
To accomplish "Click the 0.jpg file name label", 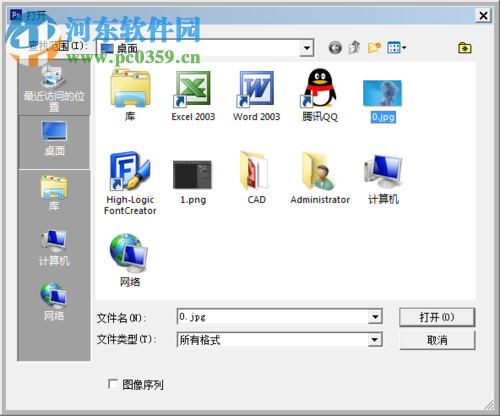I will tap(383, 117).
